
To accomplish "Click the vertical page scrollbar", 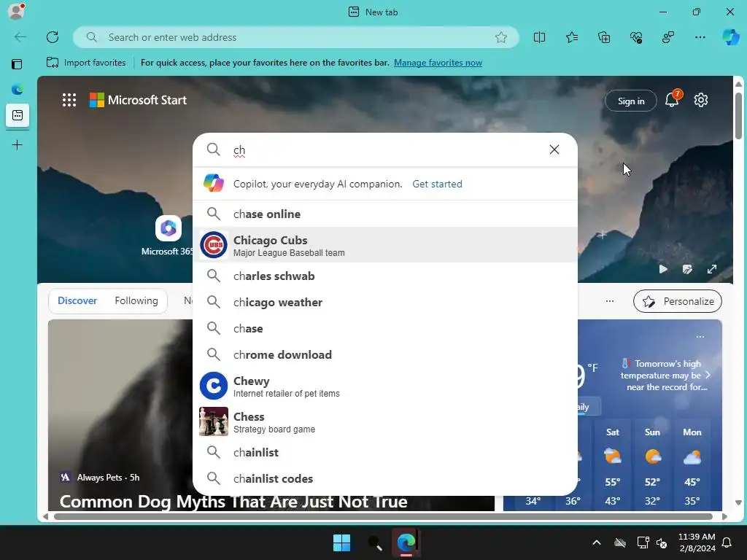I will coord(738,114).
